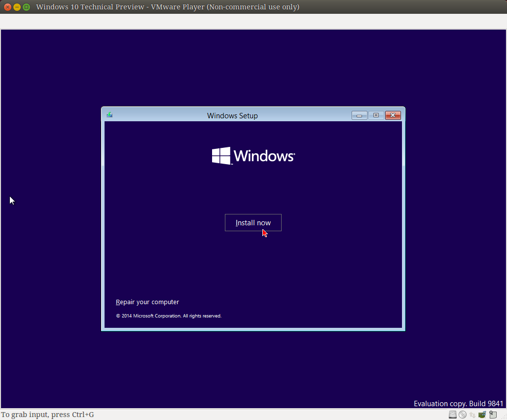
Task: Click the 'Windows Setup' title text
Action: tap(232, 116)
